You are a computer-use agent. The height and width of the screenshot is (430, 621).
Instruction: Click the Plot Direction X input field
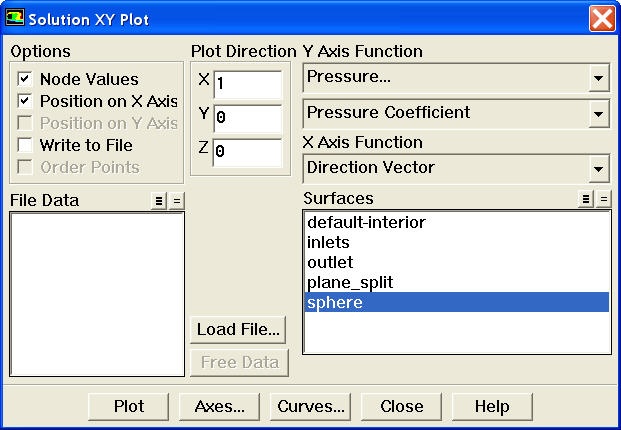[248, 84]
